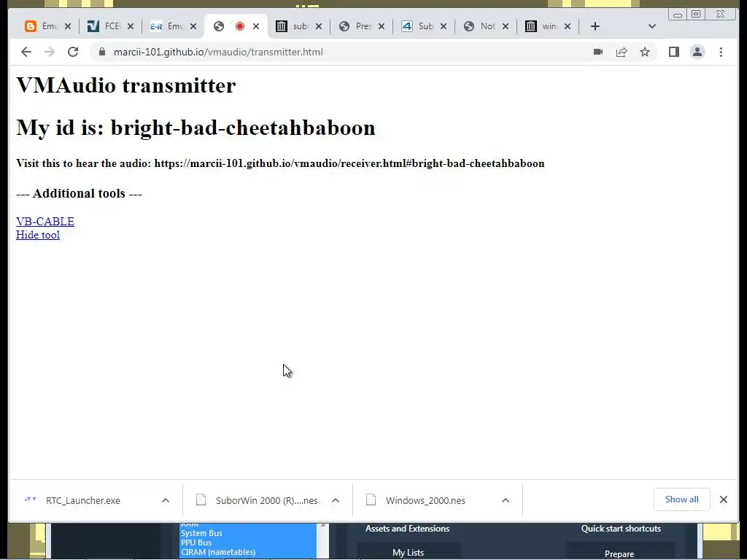Expand the tab search dropdown

pyautogui.click(x=652, y=26)
